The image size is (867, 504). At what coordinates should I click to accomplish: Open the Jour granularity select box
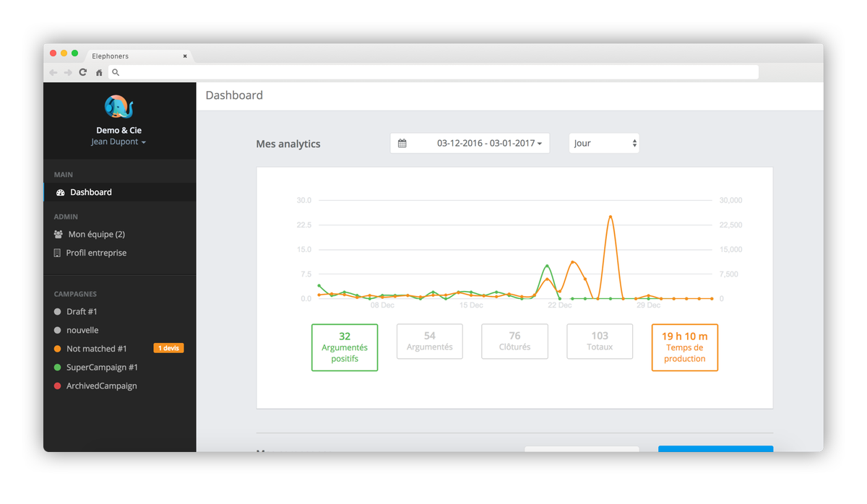[604, 143]
